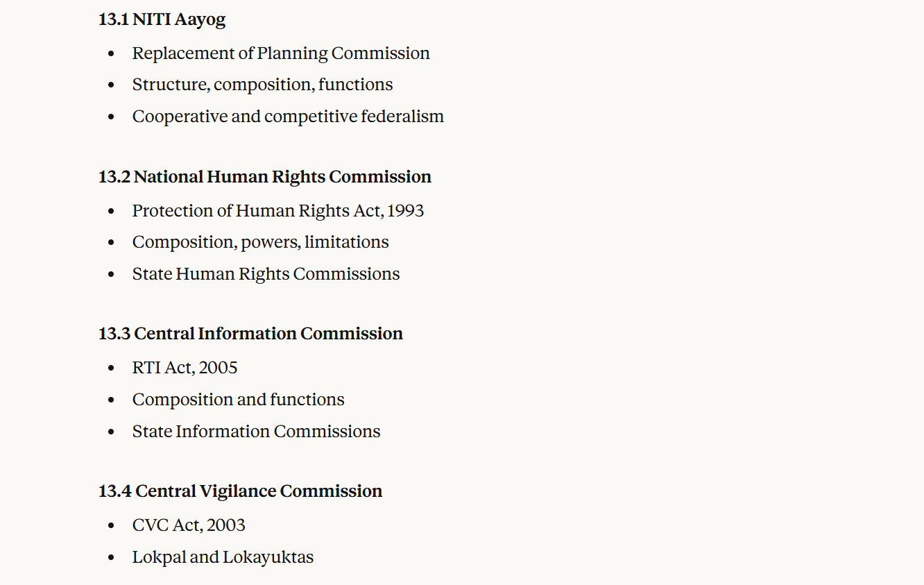Click 'Replacement of Planning Commission' text
This screenshot has height=585, width=924.
pos(281,53)
